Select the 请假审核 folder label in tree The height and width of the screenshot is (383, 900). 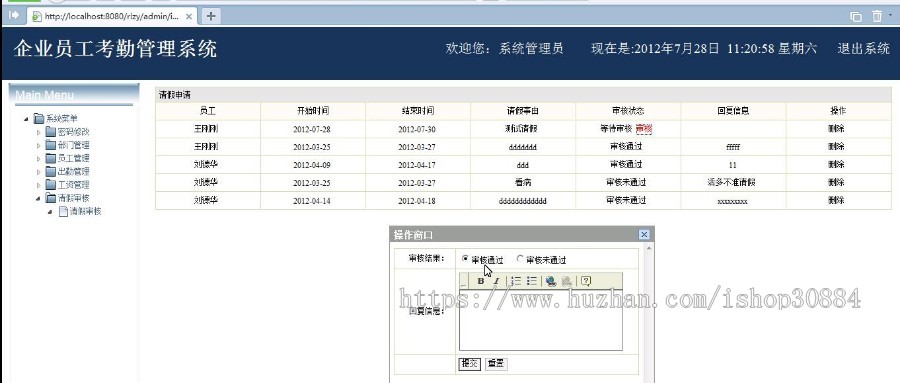(73, 198)
